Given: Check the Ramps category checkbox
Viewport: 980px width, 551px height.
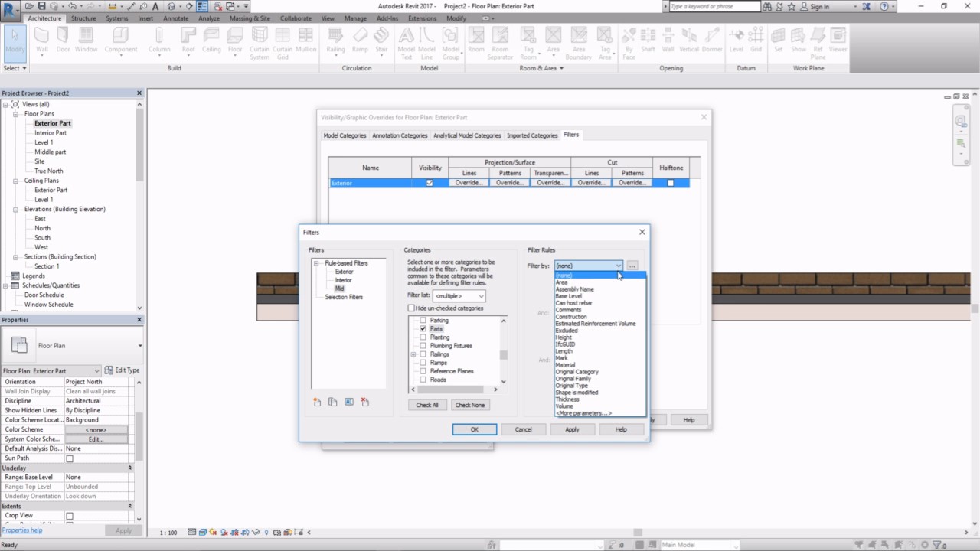Looking at the screenshot, I should pyautogui.click(x=423, y=363).
